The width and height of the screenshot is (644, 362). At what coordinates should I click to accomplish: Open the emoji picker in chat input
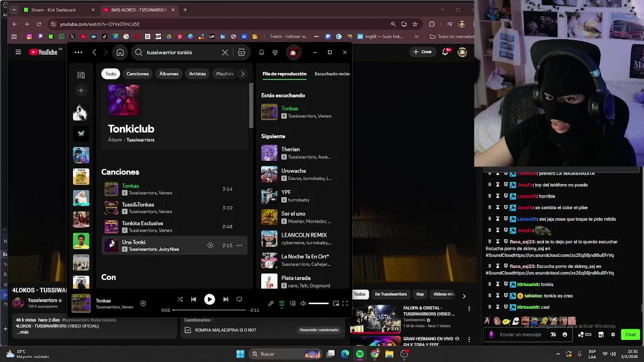pyautogui.click(x=565, y=334)
